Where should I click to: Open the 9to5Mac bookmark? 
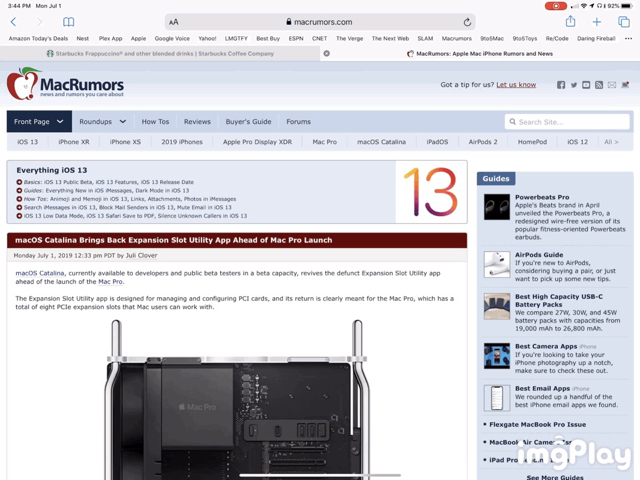[x=491, y=38]
